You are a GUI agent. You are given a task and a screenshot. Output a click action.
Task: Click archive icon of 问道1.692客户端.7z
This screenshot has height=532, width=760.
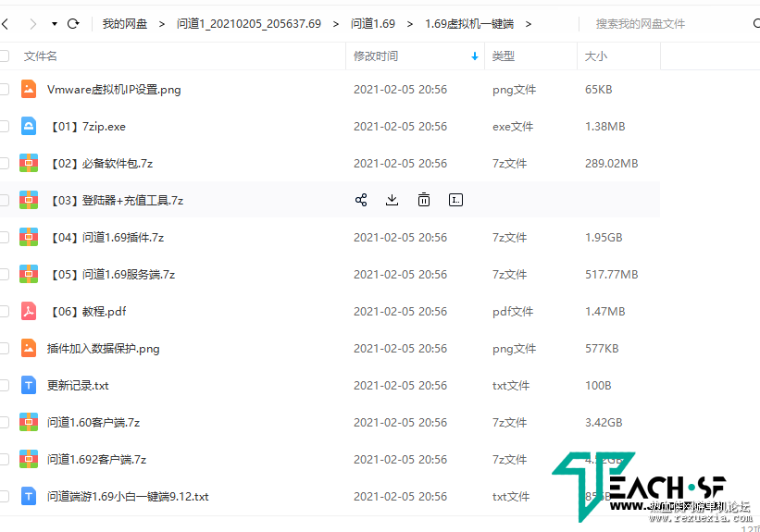click(29, 459)
